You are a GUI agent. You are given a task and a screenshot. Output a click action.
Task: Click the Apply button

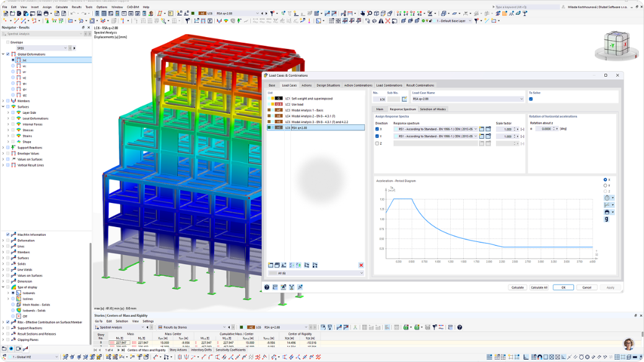(x=611, y=287)
